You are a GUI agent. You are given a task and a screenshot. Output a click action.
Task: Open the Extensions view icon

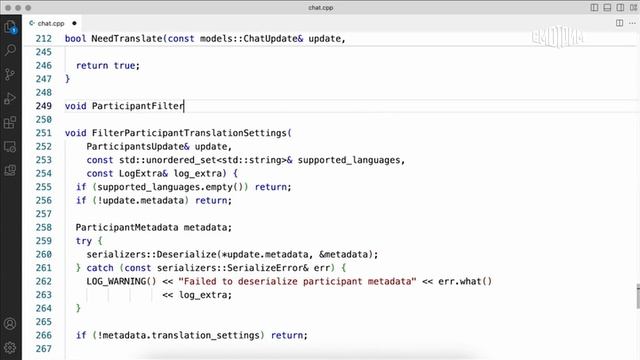[x=10, y=122]
